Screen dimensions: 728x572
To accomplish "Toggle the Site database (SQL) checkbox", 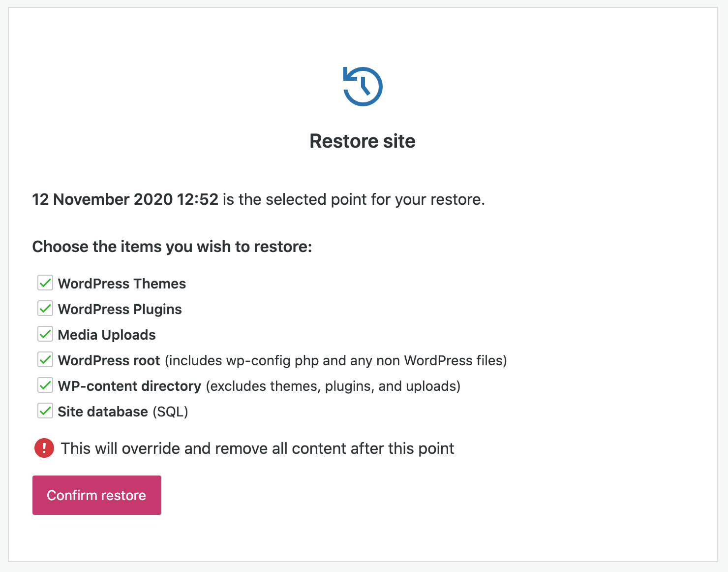I will (45, 411).
